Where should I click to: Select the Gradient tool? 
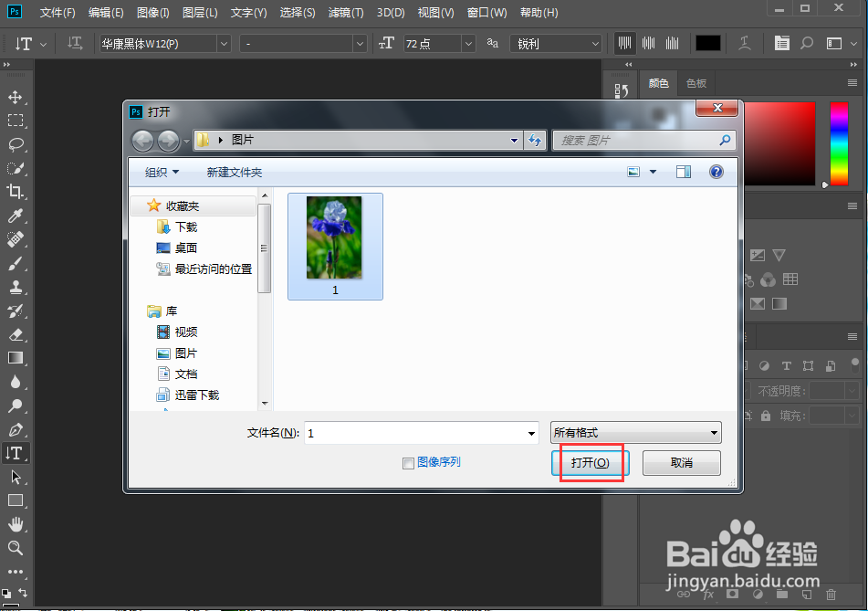[15, 358]
